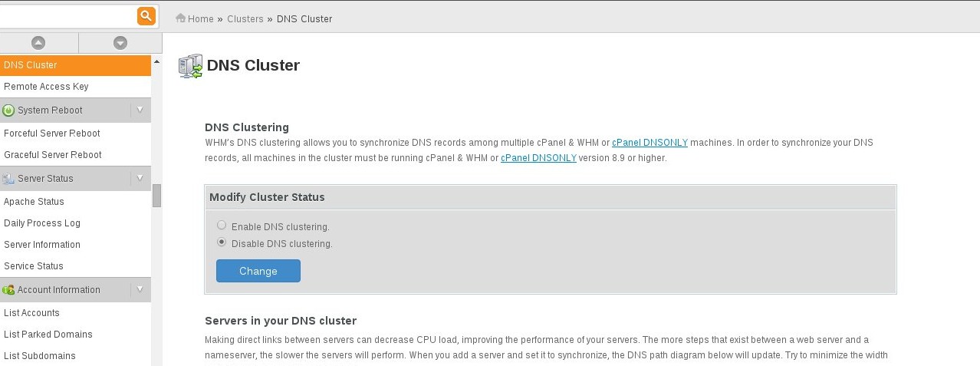Follow the first cPanel DNSONLY link

pos(649,143)
